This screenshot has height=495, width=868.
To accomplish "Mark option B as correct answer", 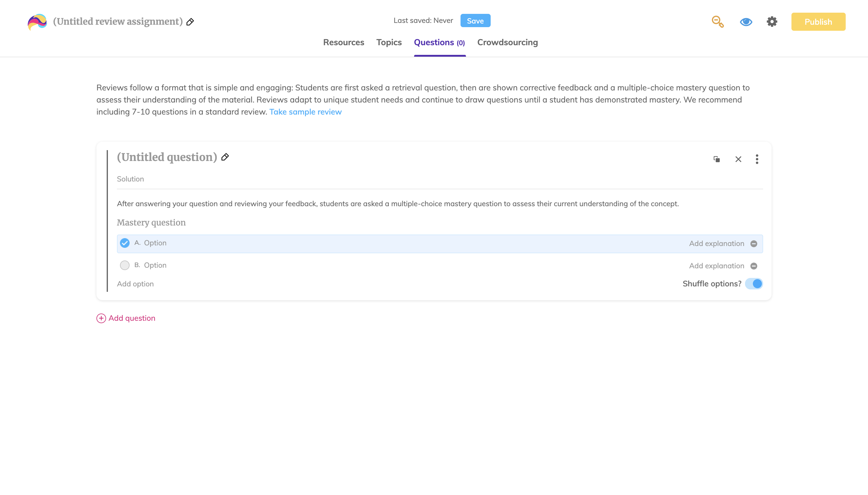I will tap(125, 265).
